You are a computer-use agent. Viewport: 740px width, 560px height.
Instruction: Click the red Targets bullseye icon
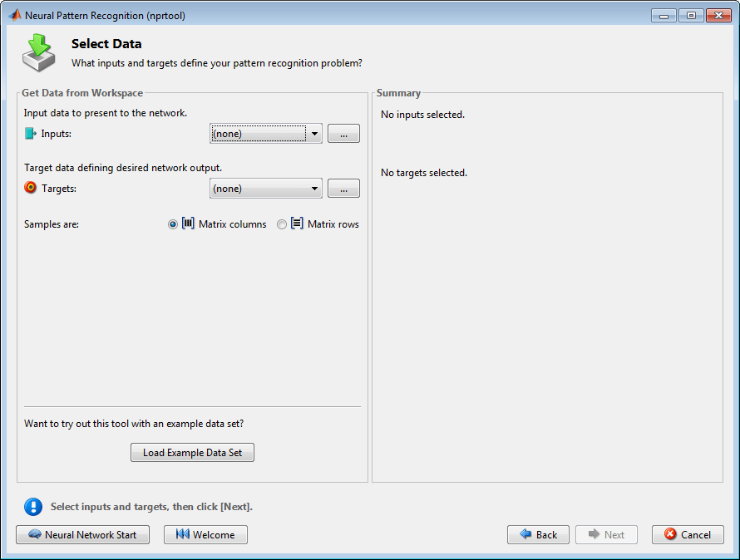click(30, 188)
